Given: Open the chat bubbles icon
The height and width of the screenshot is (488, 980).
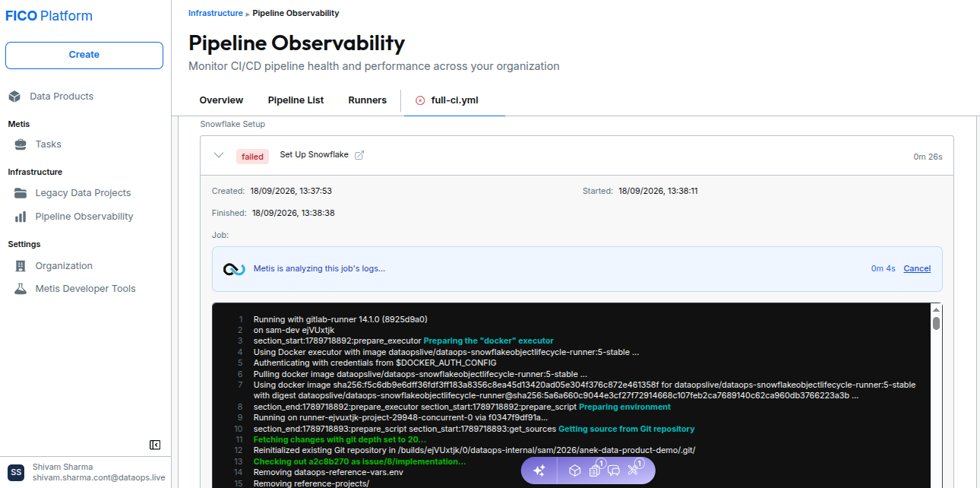Looking at the screenshot, I should coord(614,471).
